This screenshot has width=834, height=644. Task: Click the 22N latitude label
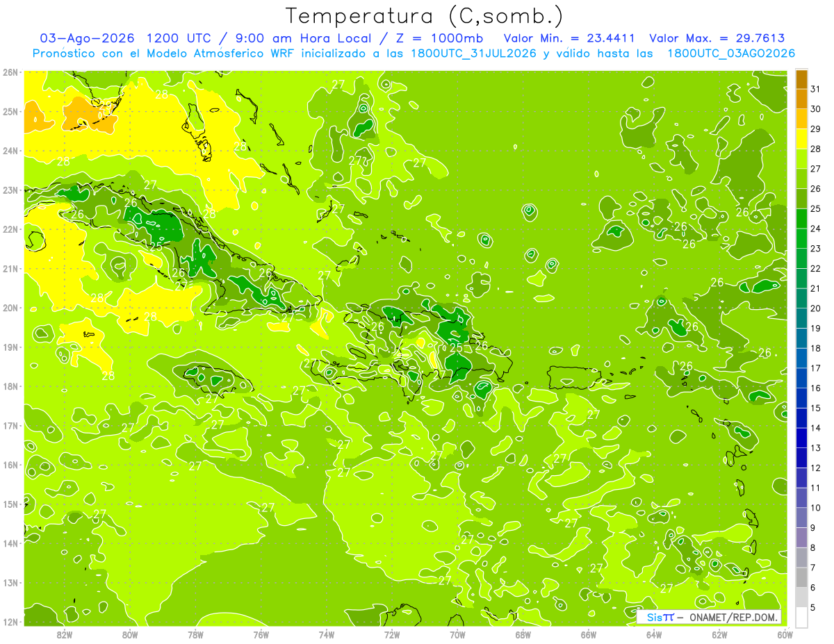click(10, 229)
